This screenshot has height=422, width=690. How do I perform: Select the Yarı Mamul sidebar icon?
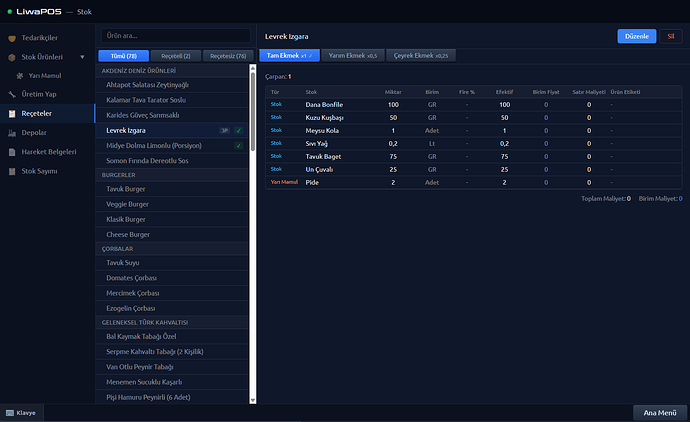21,76
